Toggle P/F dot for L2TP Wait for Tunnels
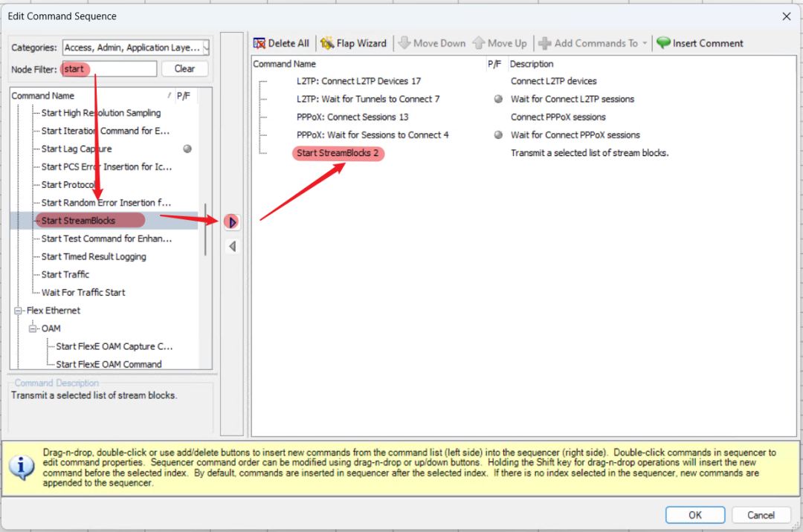Screen dimensions: 803x532 click(498, 99)
